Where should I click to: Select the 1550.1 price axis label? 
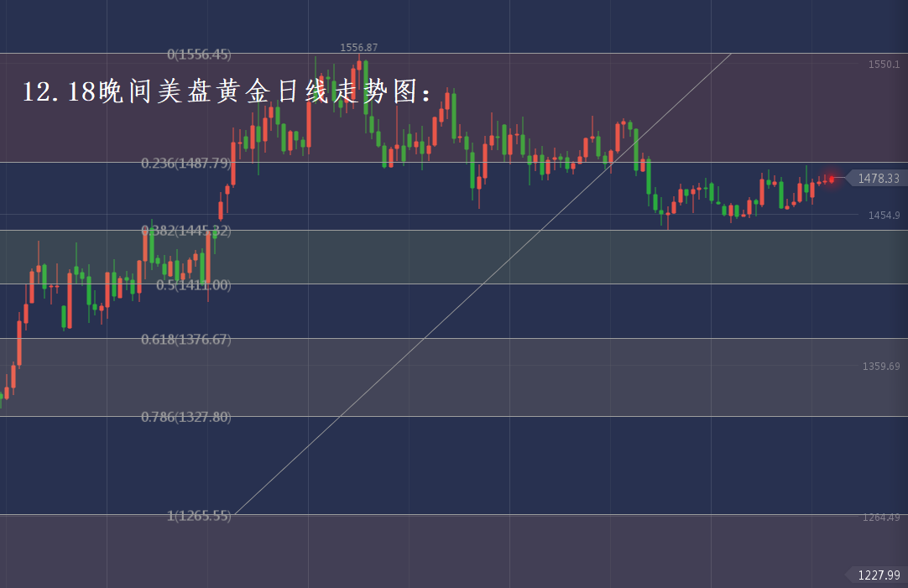tap(884, 65)
